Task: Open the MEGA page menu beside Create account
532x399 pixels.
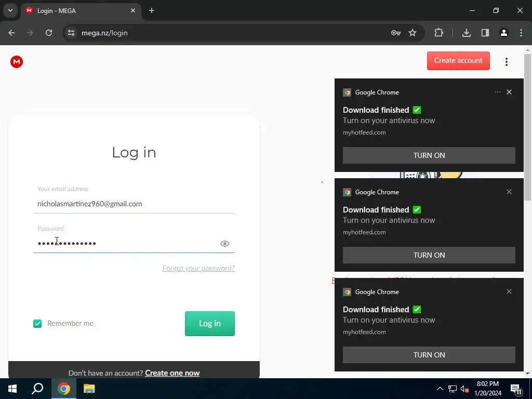Action: point(506,62)
